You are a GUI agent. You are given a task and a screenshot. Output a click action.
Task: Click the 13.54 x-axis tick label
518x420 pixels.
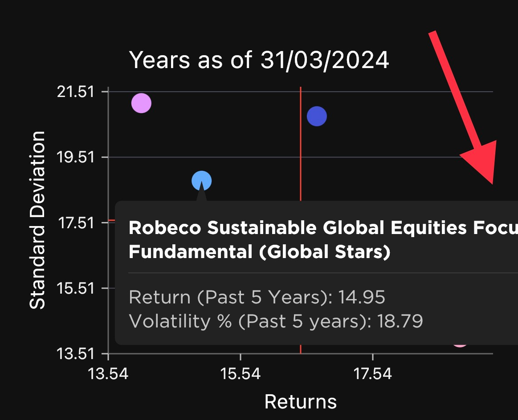tap(108, 374)
